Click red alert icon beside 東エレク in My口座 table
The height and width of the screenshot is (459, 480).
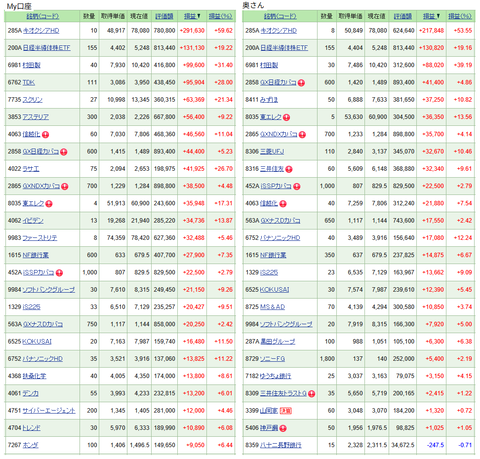(49, 204)
